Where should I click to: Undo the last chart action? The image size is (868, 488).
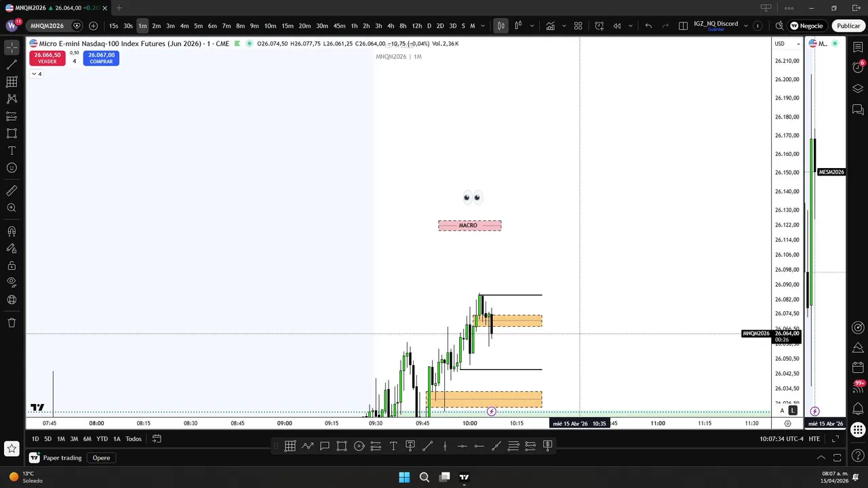(648, 26)
